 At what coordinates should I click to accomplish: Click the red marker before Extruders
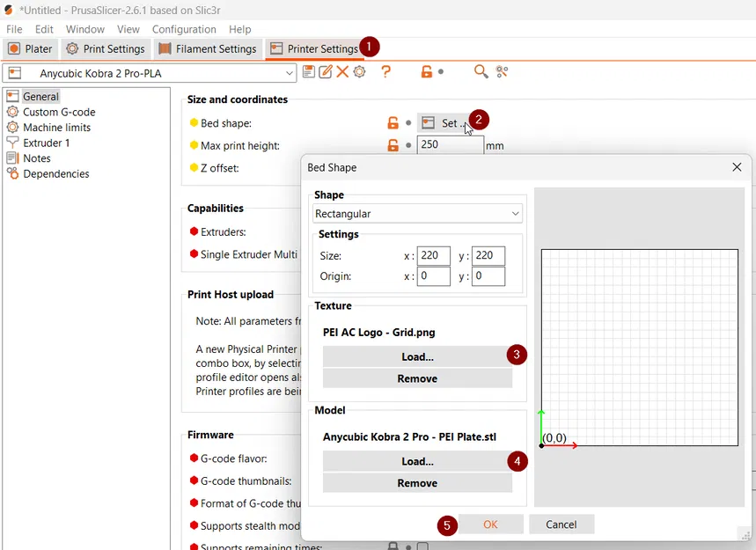click(194, 231)
